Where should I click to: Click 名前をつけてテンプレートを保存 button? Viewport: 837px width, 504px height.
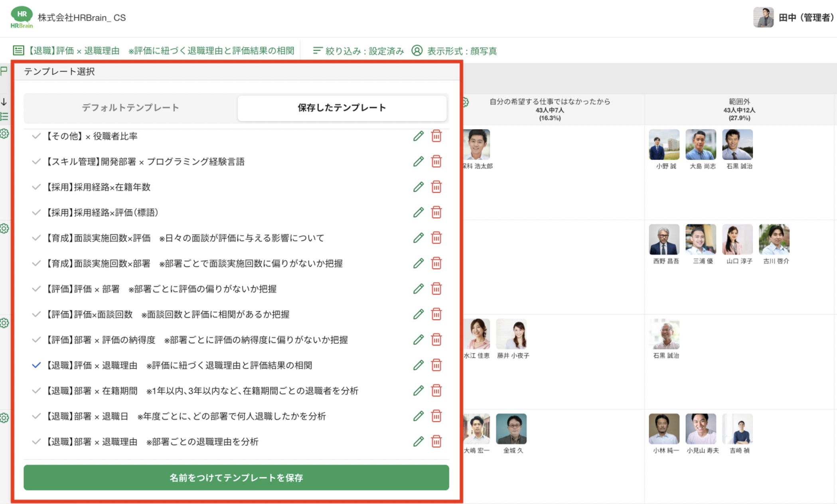click(x=236, y=477)
